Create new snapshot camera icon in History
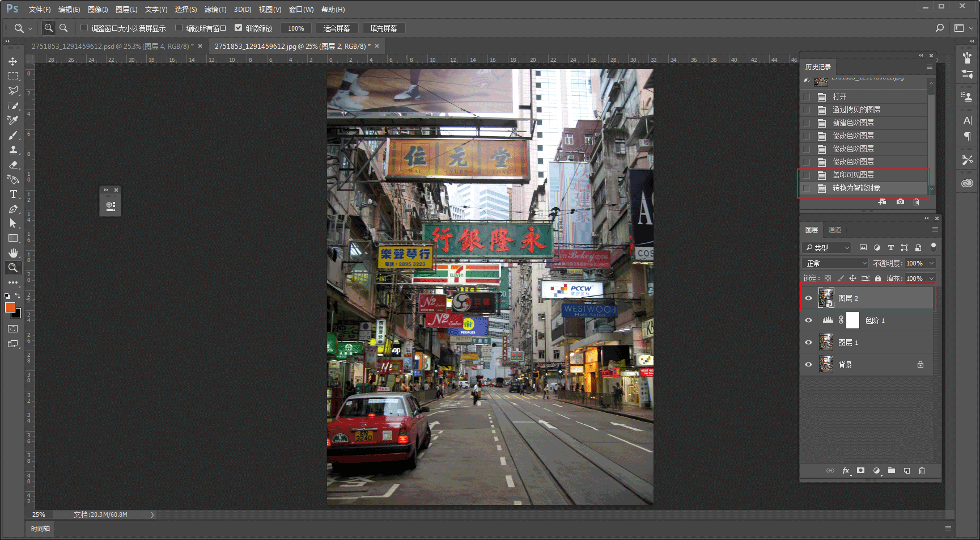 point(900,202)
